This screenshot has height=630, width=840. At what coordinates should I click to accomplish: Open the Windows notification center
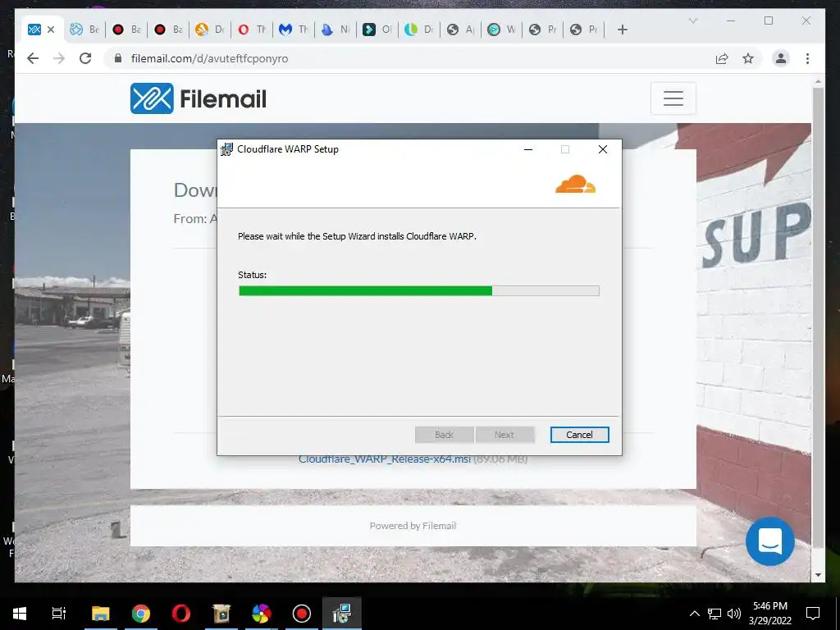coord(813,614)
